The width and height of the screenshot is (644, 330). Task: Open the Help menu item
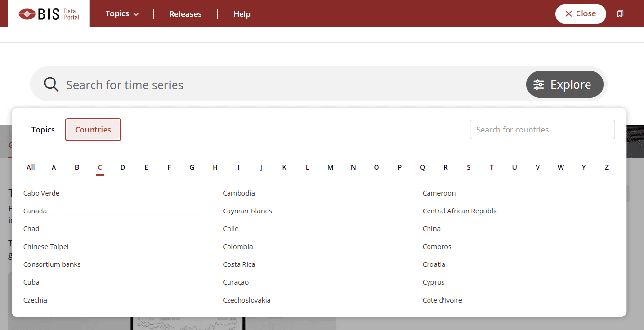(x=242, y=14)
